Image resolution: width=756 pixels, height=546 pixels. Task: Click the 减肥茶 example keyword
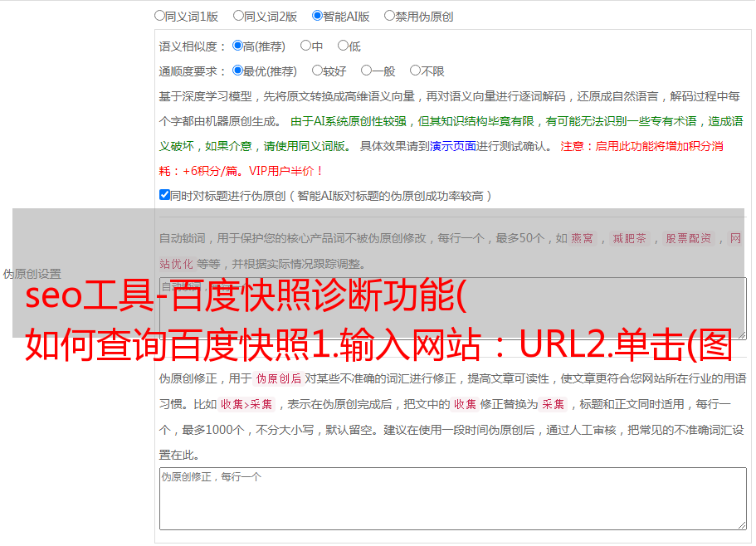click(629, 238)
